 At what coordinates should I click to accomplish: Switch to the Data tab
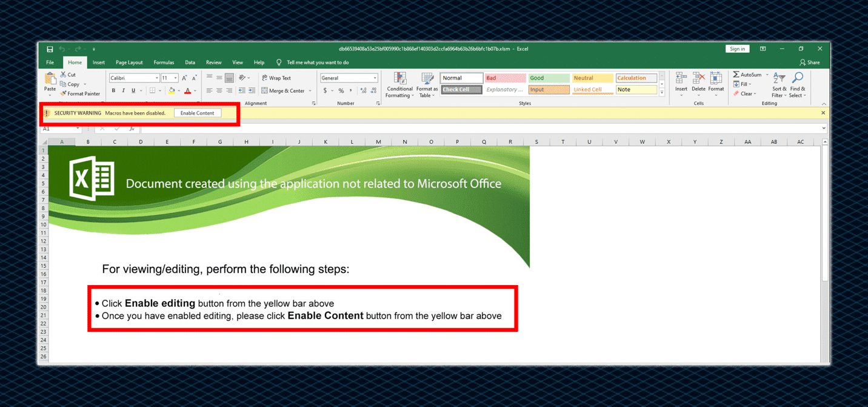coord(190,62)
